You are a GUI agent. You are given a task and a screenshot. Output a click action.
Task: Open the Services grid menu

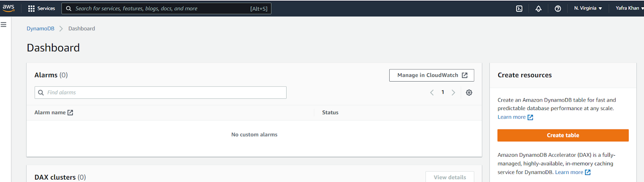[x=31, y=8]
